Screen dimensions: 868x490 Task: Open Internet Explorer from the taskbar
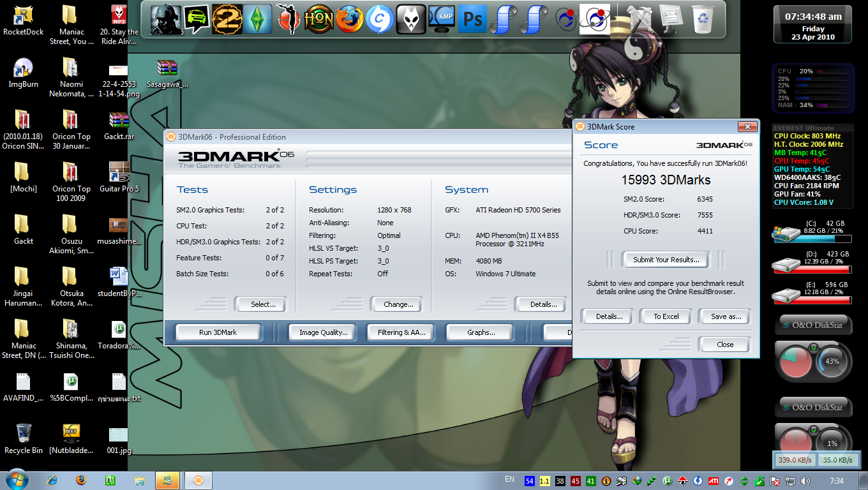52,480
